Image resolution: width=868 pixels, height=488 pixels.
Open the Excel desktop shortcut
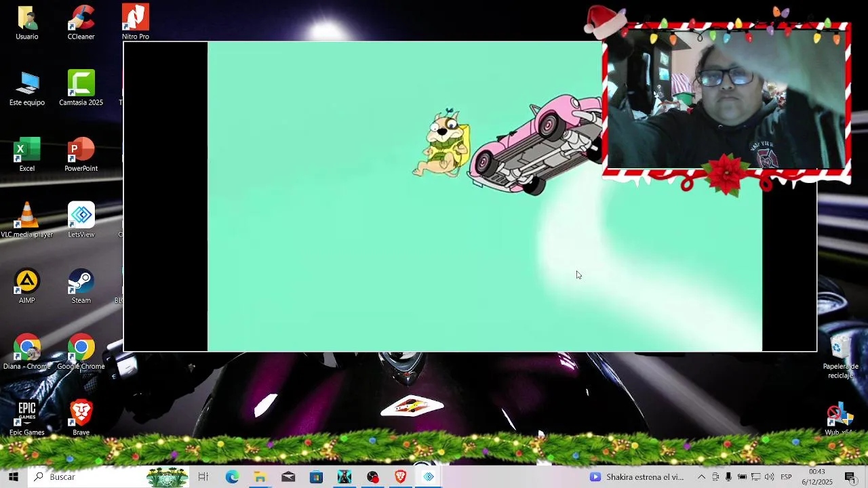click(27, 155)
